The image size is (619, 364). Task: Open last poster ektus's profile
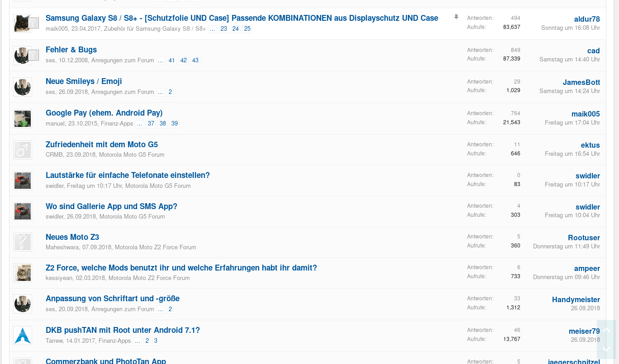pos(591,145)
